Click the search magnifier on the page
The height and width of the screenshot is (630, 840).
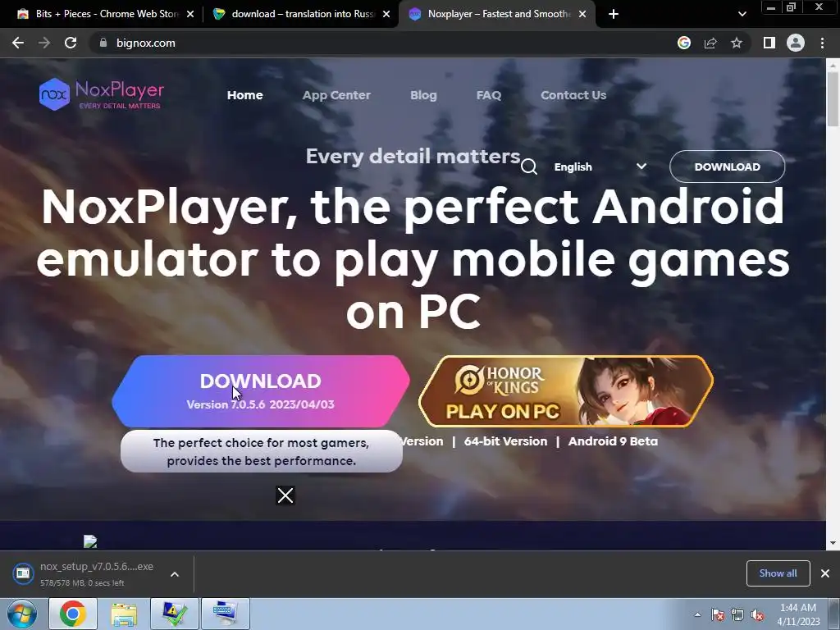(529, 167)
